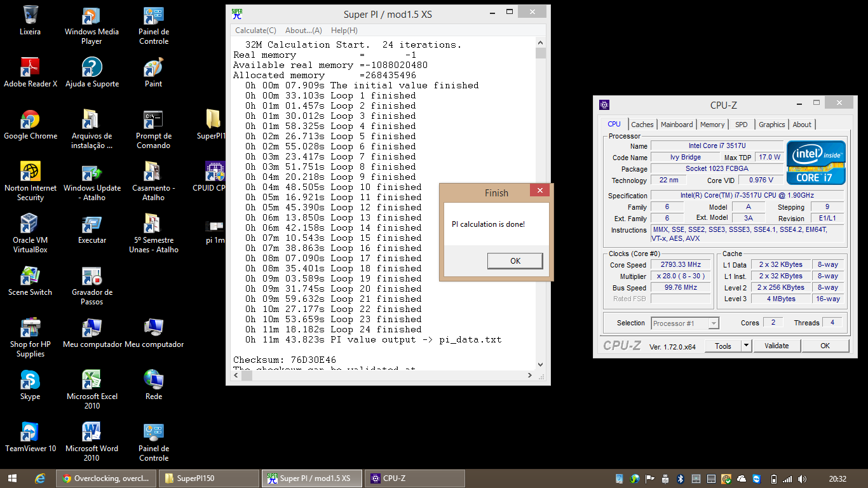Image resolution: width=868 pixels, height=488 pixels.
Task: Open Google Chrome desktop shortcut
Action: pyautogui.click(x=30, y=125)
